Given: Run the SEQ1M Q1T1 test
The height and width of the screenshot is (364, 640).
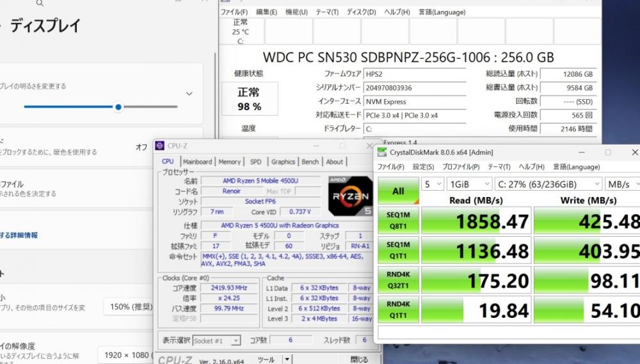Looking at the screenshot, I should click(398, 250).
